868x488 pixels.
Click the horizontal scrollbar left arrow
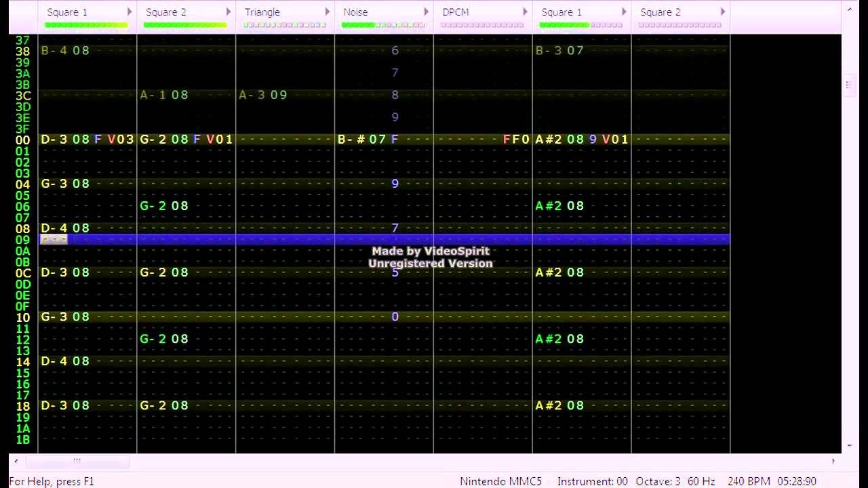[x=16, y=462]
